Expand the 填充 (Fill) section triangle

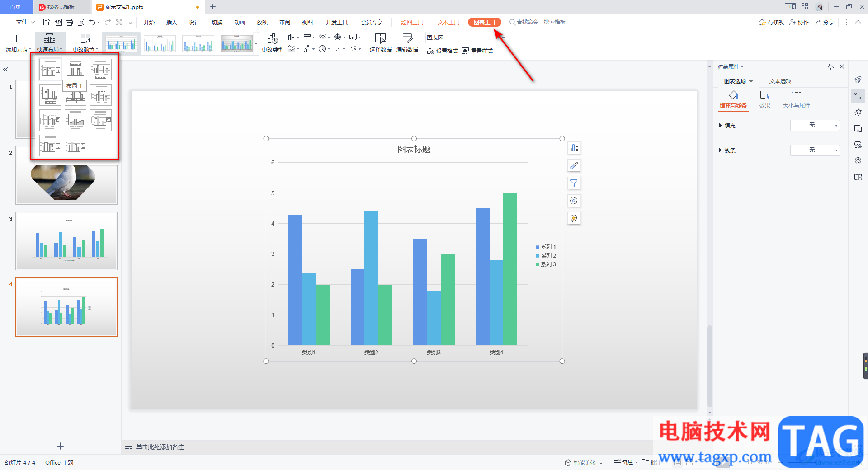720,126
